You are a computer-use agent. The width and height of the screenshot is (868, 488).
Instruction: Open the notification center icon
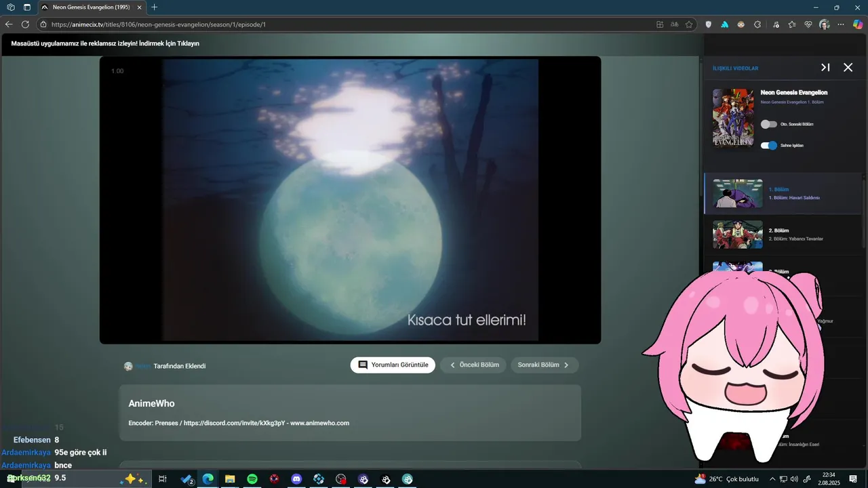click(x=853, y=479)
